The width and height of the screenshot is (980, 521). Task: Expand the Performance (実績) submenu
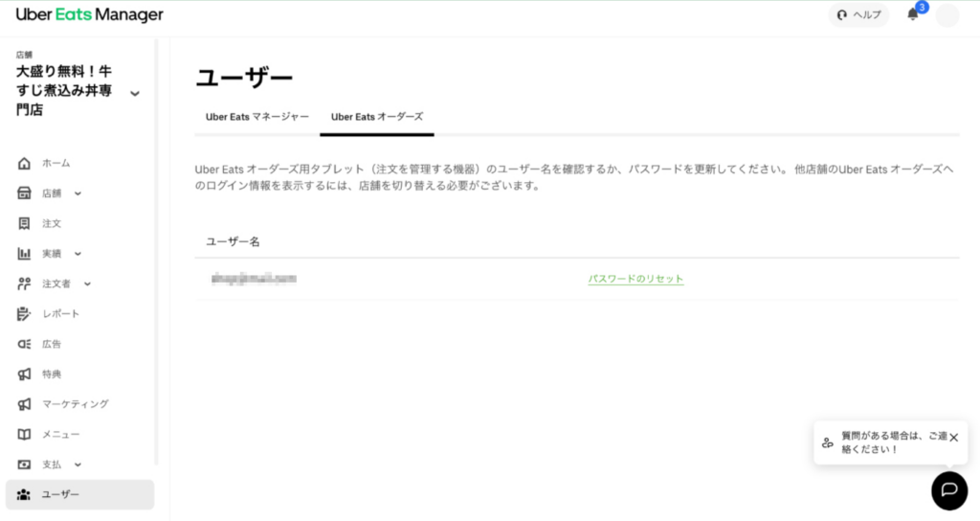pyautogui.click(x=78, y=254)
